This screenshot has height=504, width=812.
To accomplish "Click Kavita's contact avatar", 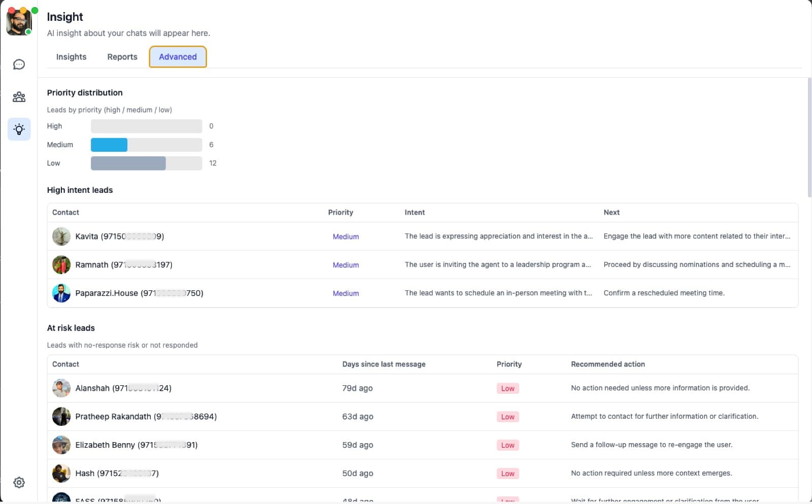I will coord(61,237).
